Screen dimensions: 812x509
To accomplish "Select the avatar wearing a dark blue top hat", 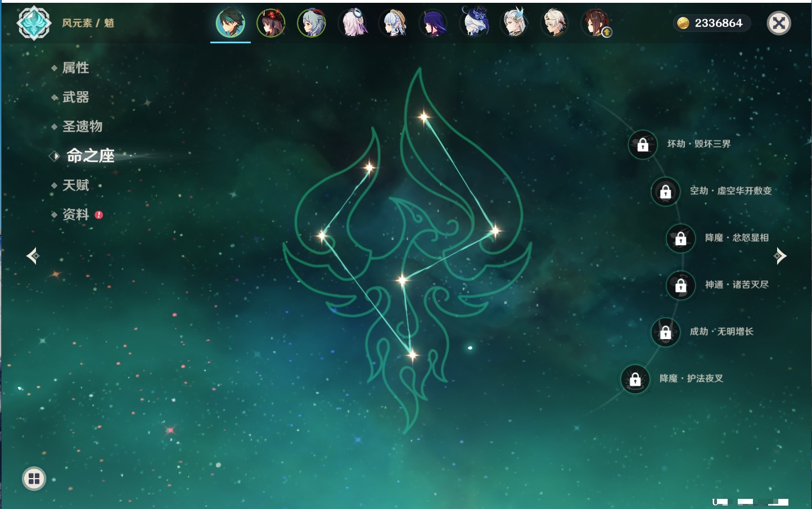I will point(474,22).
